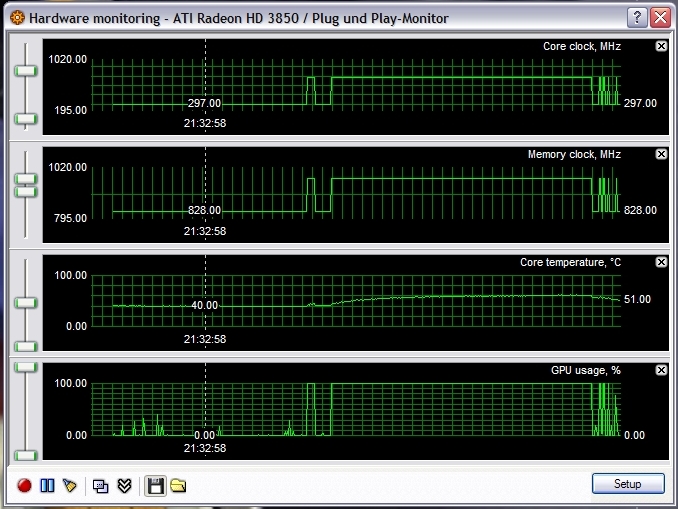Click the double down chevron icon
678x509 pixels.
tap(125, 486)
